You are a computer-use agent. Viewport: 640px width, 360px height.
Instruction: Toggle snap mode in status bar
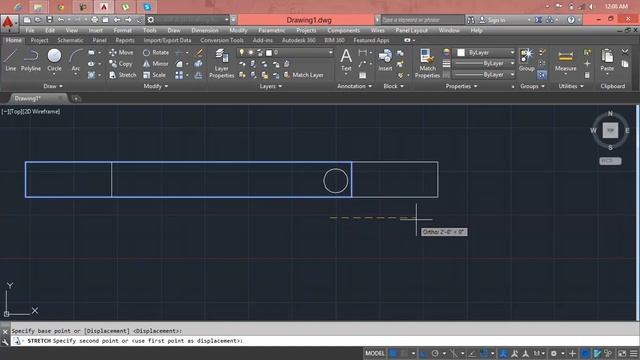pyautogui.click(x=404, y=353)
